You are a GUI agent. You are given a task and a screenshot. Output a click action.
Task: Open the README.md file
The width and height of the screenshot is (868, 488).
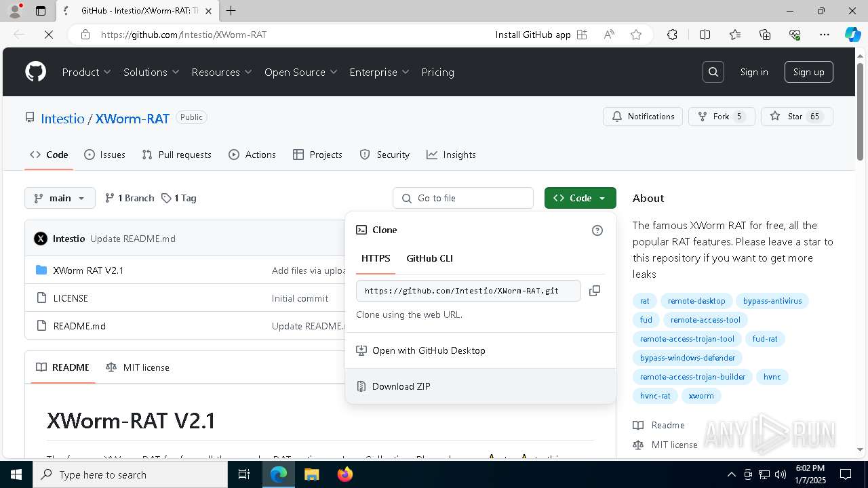coord(79,326)
